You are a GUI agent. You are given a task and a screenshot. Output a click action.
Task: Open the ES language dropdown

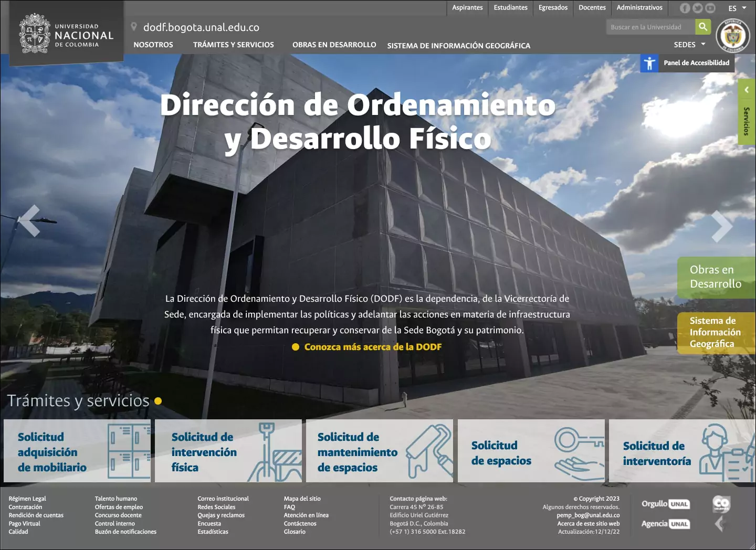coord(737,8)
